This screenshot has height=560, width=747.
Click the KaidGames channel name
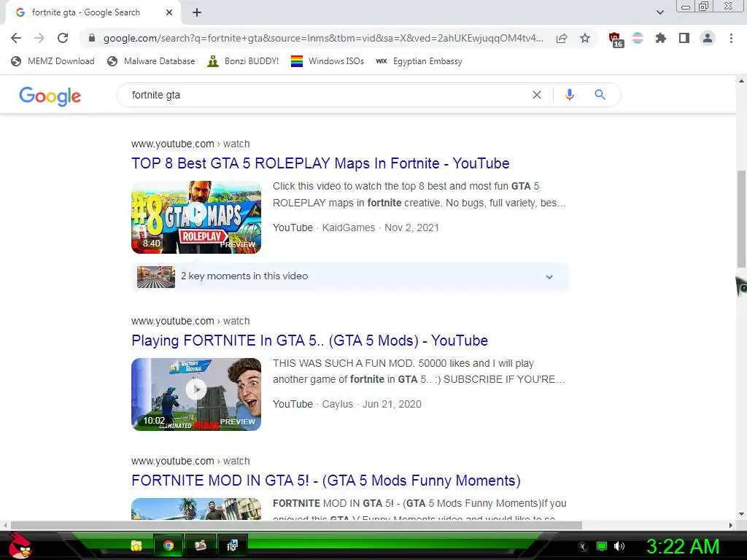[x=348, y=227]
